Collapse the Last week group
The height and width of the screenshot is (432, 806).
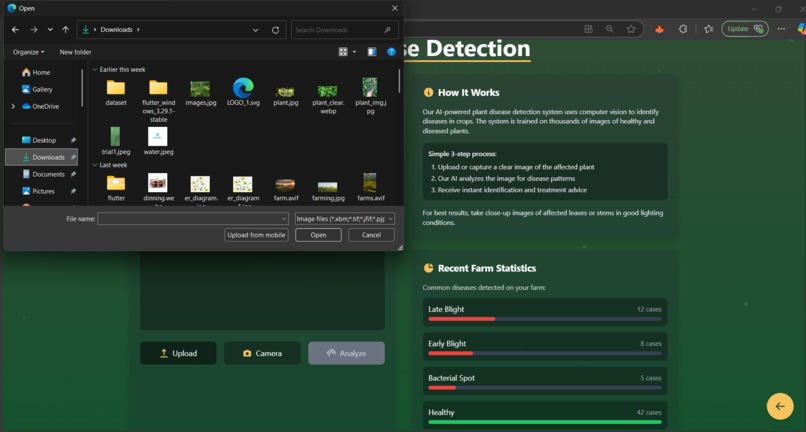(x=95, y=165)
